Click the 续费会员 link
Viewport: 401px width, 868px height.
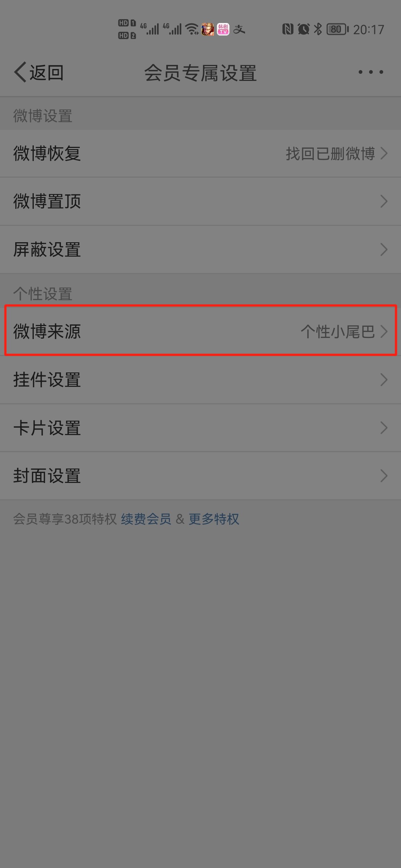(146, 519)
